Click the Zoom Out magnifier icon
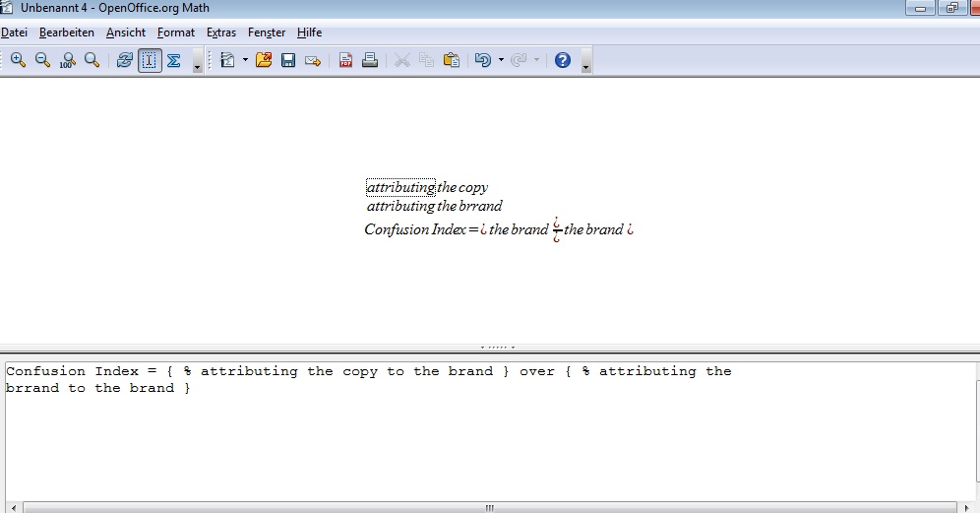The height and width of the screenshot is (513, 980). [42, 60]
